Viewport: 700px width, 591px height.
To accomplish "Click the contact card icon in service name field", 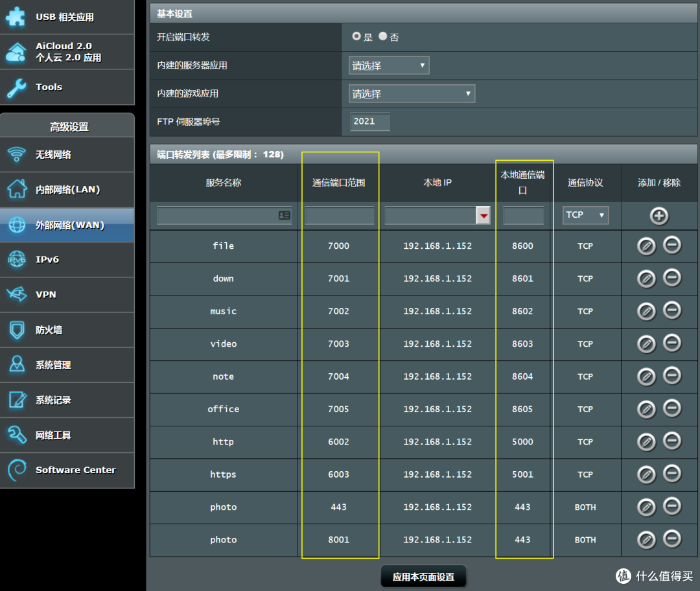I will 285,215.
